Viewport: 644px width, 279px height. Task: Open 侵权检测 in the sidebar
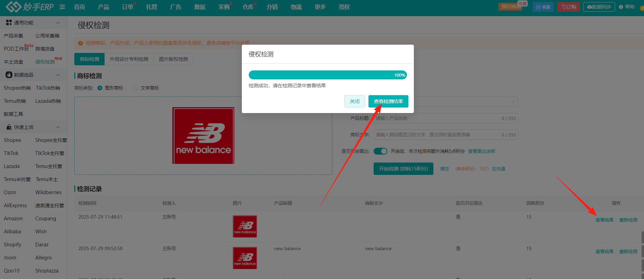click(45, 62)
